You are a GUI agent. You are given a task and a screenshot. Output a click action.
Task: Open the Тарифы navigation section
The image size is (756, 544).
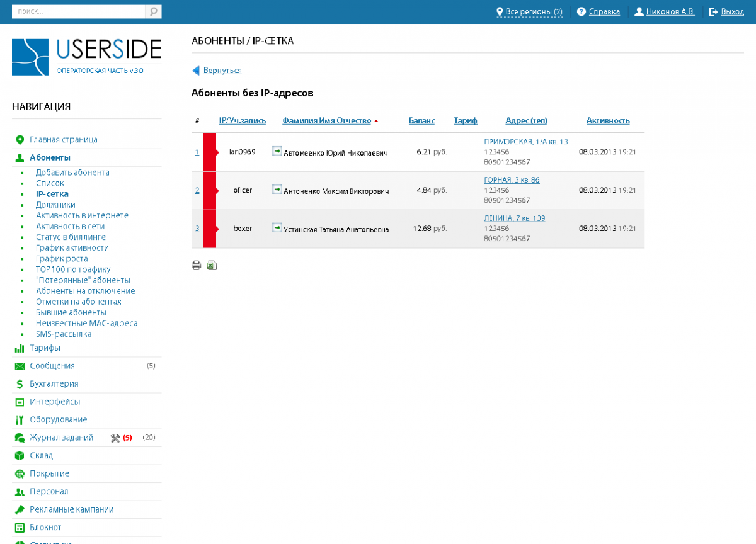coord(45,348)
